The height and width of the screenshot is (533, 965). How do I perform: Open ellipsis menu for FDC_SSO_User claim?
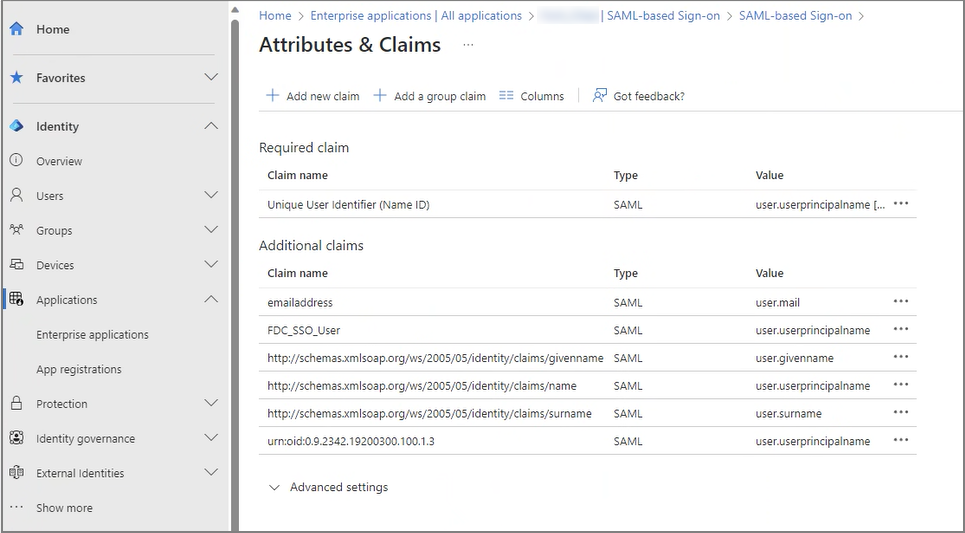901,330
